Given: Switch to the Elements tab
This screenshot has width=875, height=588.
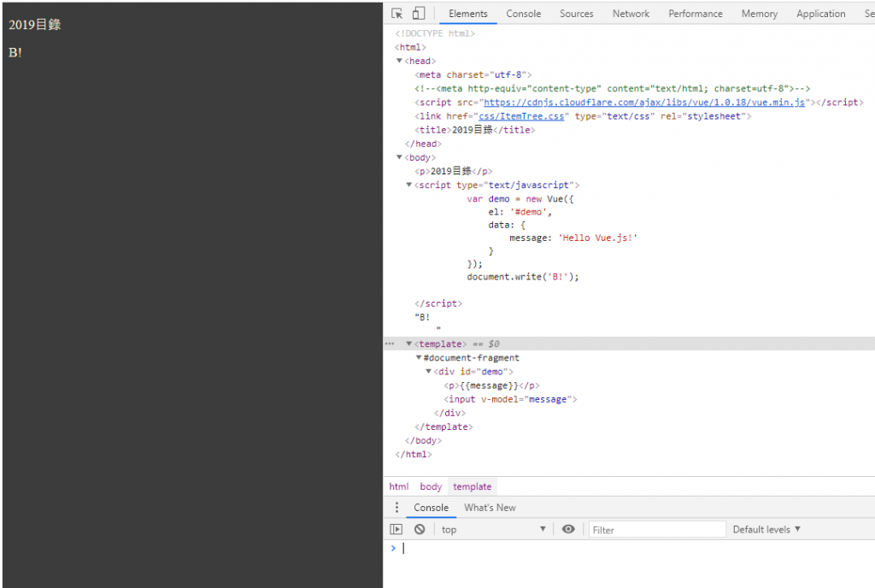Looking at the screenshot, I should pos(467,14).
